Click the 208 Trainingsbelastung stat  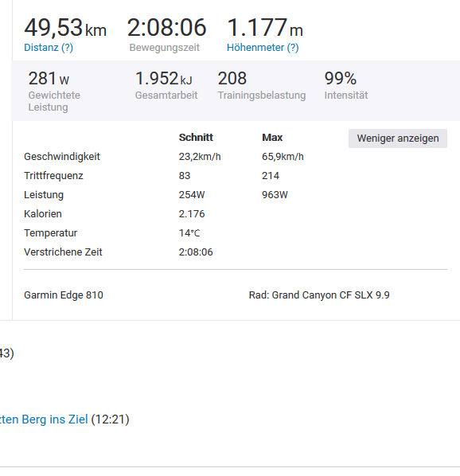click(262, 85)
